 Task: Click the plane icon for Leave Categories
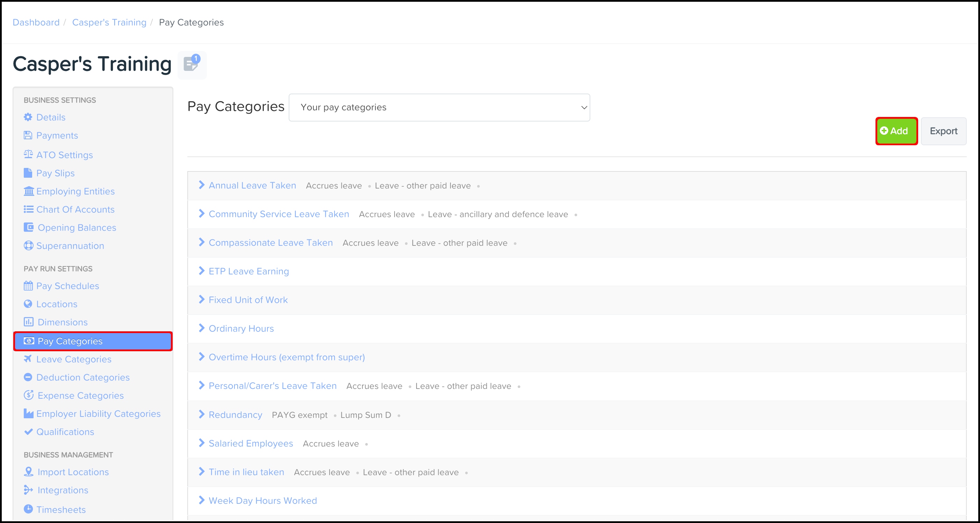pyautogui.click(x=28, y=359)
